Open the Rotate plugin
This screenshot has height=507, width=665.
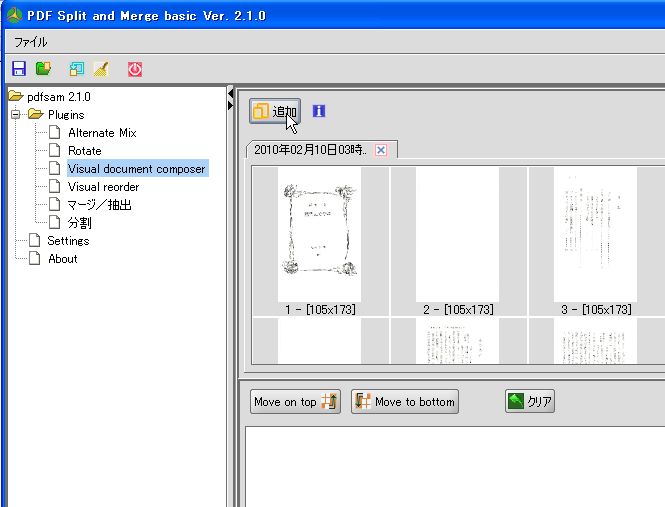click(x=85, y=151)
